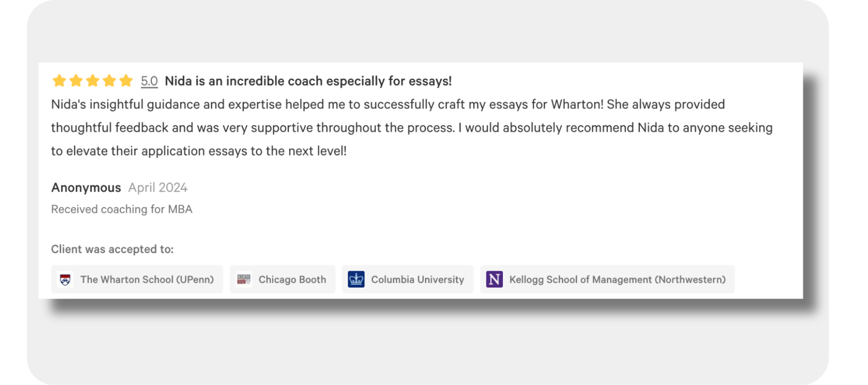
Task: Click the Received coaching for MBA text
Action: (x=122, y=209)
